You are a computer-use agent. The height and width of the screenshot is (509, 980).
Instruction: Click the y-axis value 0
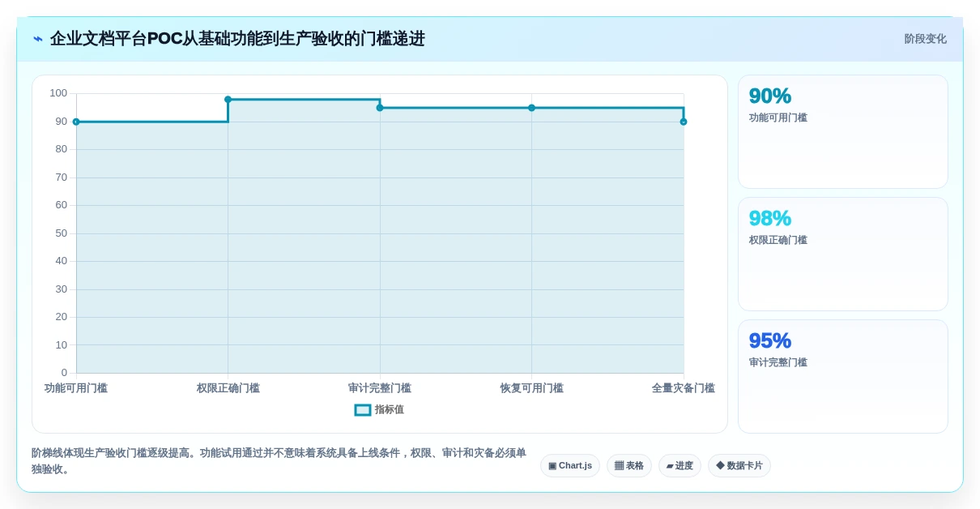(x=64, y=373)
